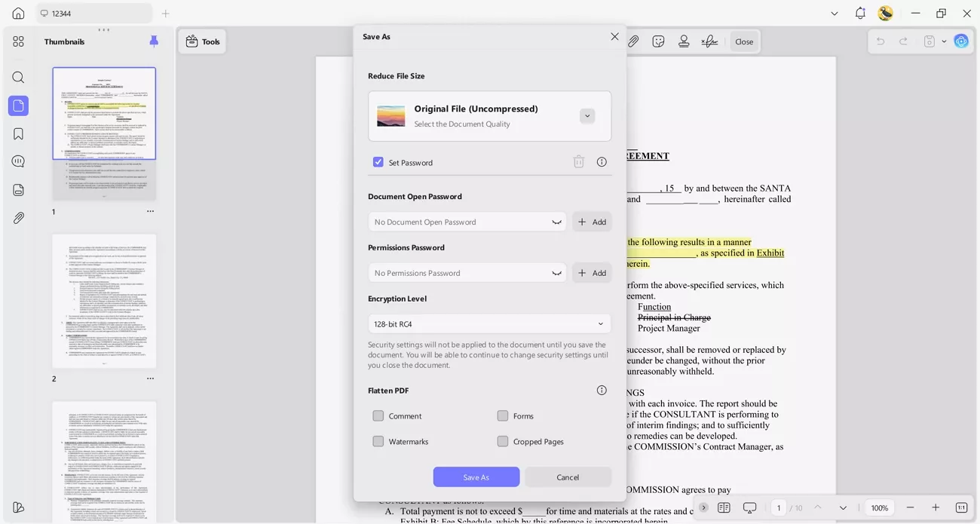The width and height of the screenshot is (980, 524).
Task: Select the Stamp tool in the toolbar
Action: pos(683,41)
